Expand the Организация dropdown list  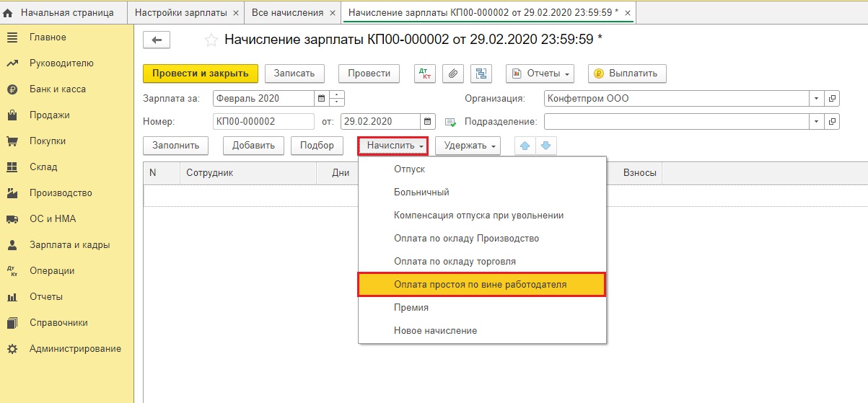point(816,99)
